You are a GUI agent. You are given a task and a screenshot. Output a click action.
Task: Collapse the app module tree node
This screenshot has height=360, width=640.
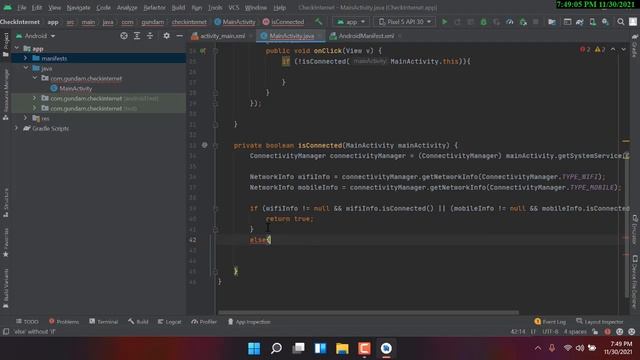pyautogui.click(x=17, y=48)
